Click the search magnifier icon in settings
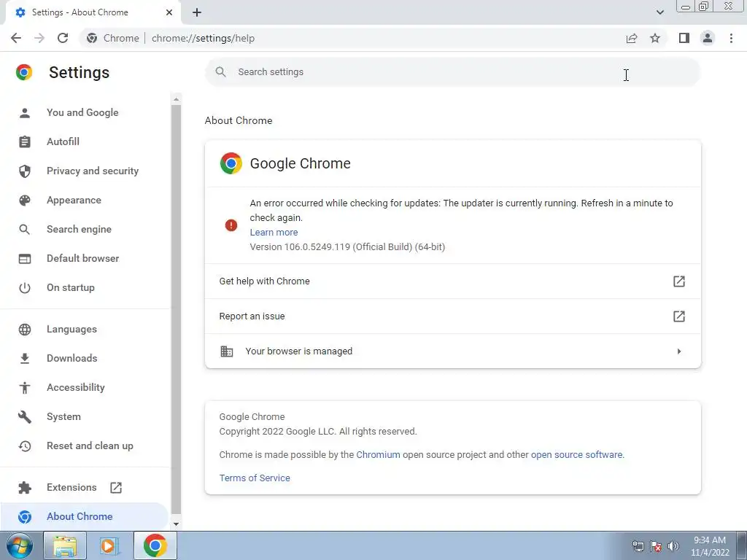 tap(220, 72)
